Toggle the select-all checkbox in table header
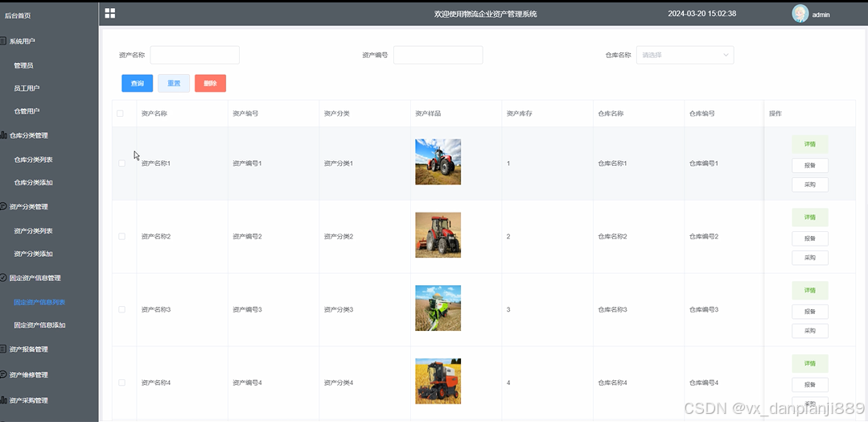Screen dimensions: 868x422 tap(120, 114)
